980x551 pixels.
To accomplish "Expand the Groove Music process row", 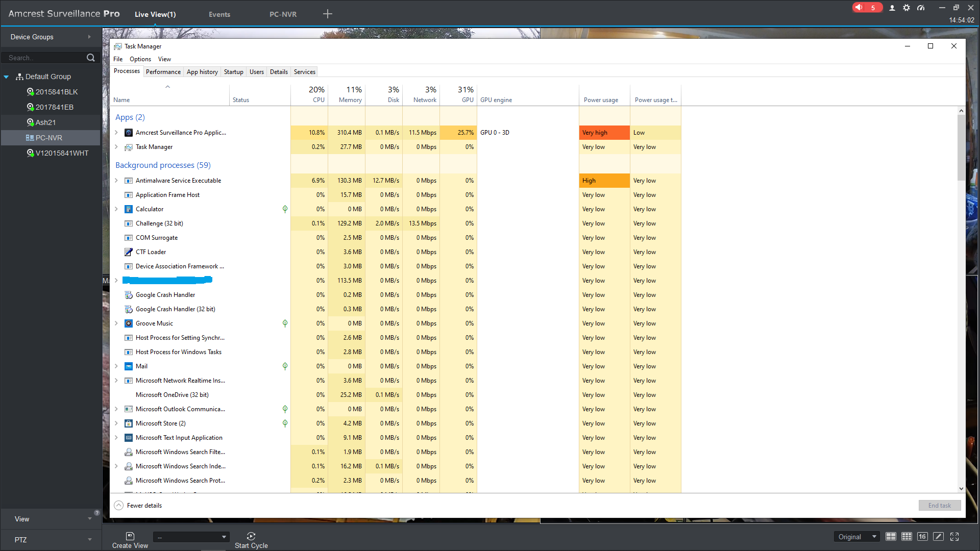I will 116,323.
